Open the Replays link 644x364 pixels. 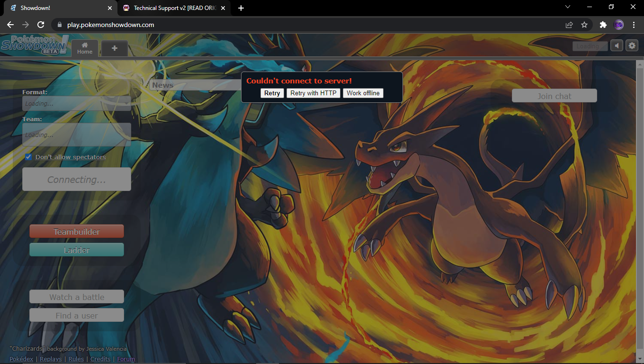(x=51, y=359)
